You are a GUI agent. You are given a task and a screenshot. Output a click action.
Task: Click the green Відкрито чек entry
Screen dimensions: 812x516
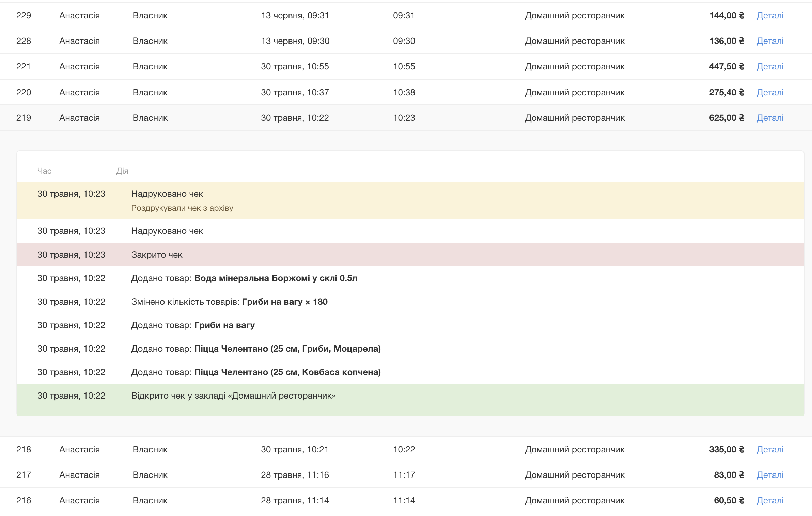(233, 396)
